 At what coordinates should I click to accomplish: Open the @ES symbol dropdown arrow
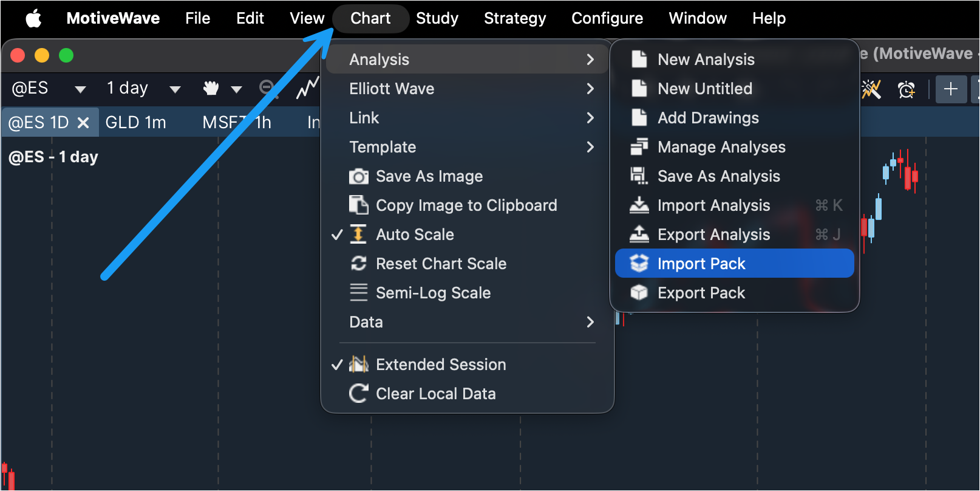[80, 89]
